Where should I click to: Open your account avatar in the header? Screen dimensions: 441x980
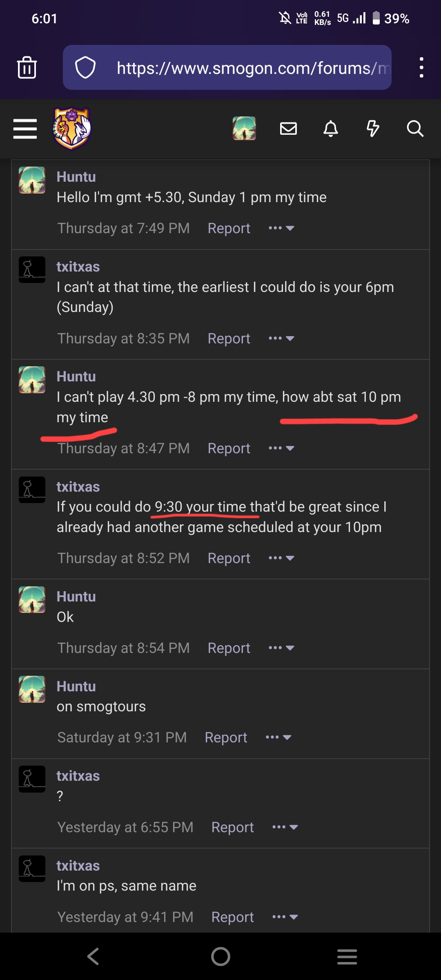pos(244,128)
